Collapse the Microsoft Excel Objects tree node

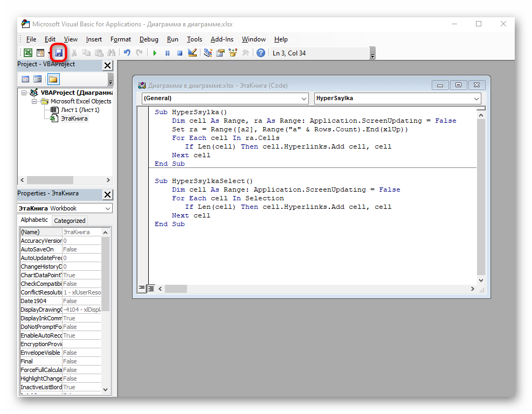click(34, 101)
